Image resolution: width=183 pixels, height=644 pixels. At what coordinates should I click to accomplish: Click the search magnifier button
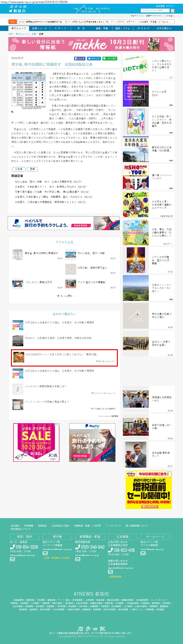(173, 10)
